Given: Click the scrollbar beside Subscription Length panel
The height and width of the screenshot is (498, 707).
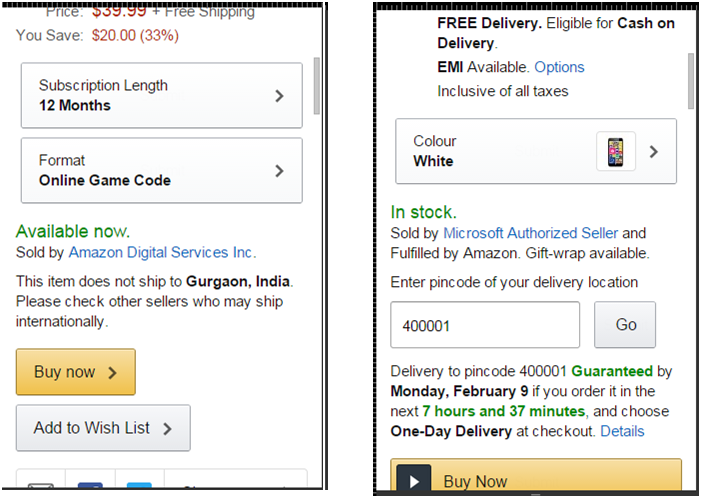Looking at the screenshot, I should coord(318,85).
